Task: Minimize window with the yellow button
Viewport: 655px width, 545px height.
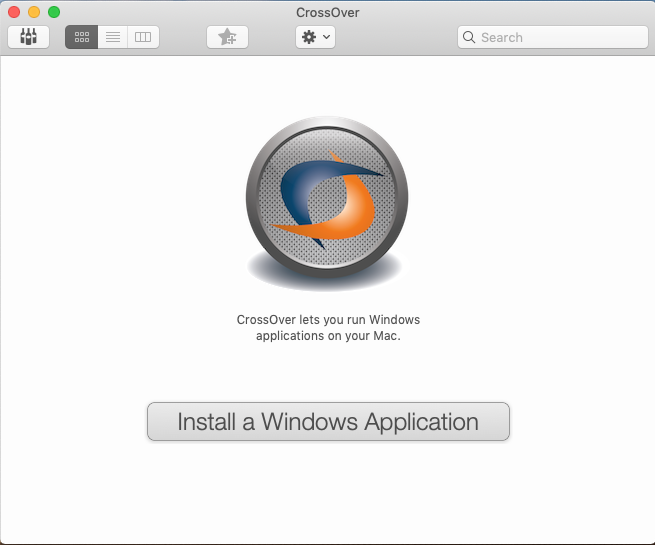Action: tap(34, 12)
